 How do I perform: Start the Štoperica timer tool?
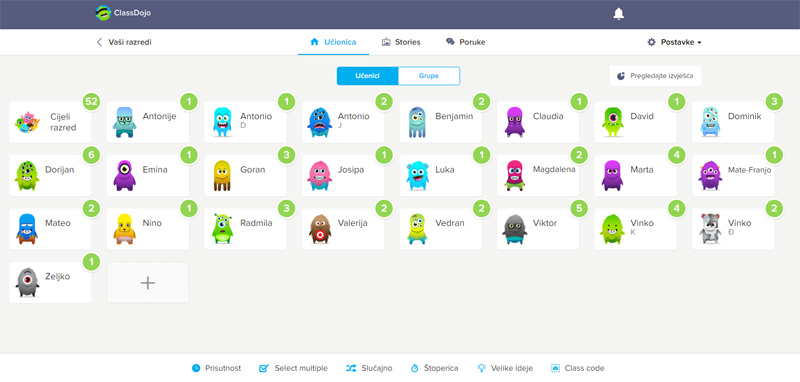coord(434,368)
